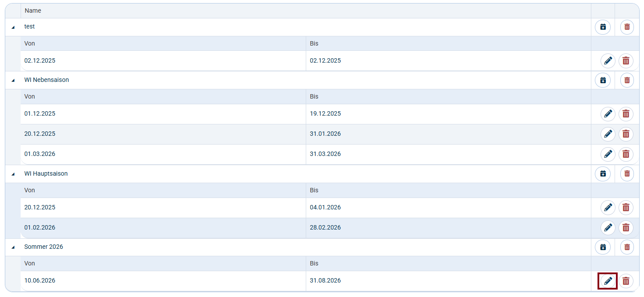Delete the Sommer 2026 season group

[627, 247]
